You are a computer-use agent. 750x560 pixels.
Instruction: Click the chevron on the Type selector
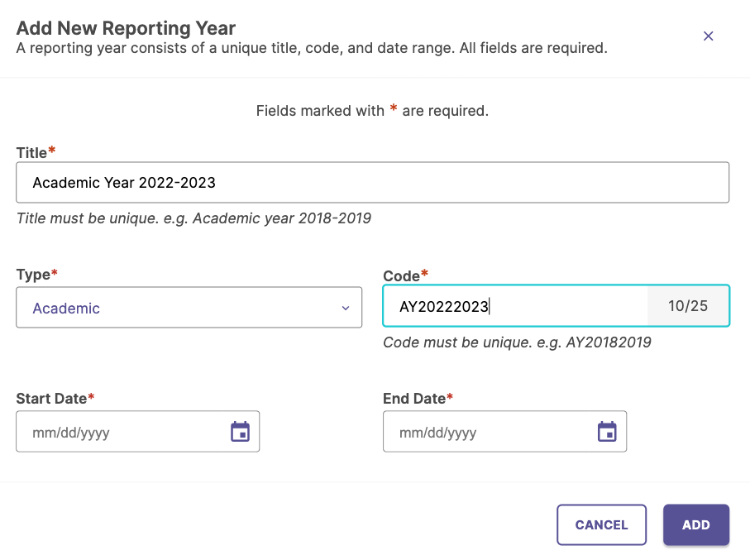click(x=346, y=307)
